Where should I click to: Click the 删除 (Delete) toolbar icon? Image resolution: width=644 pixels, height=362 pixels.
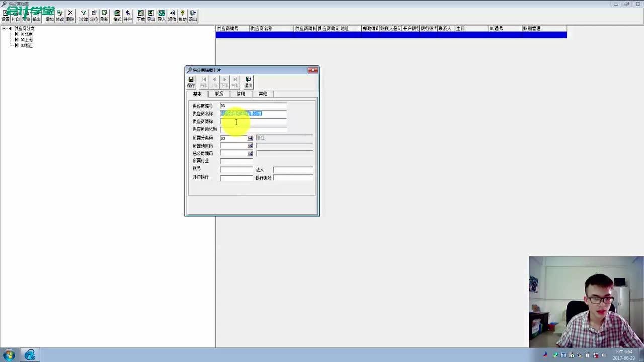(70, 16)
